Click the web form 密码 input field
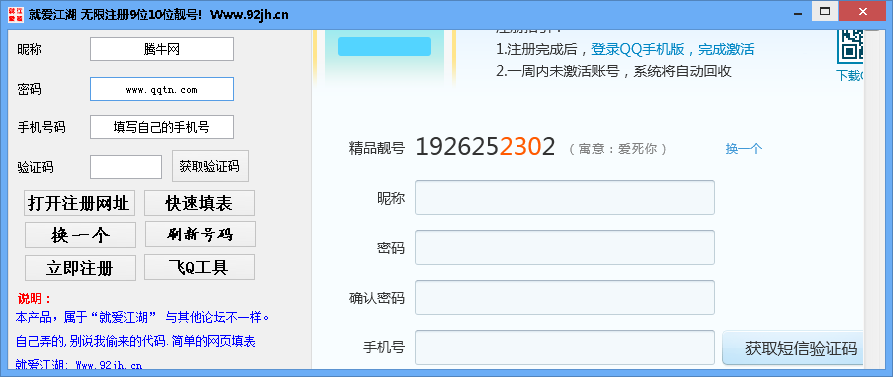The height and width of the screenshot is (377, 893). (565, 248)
